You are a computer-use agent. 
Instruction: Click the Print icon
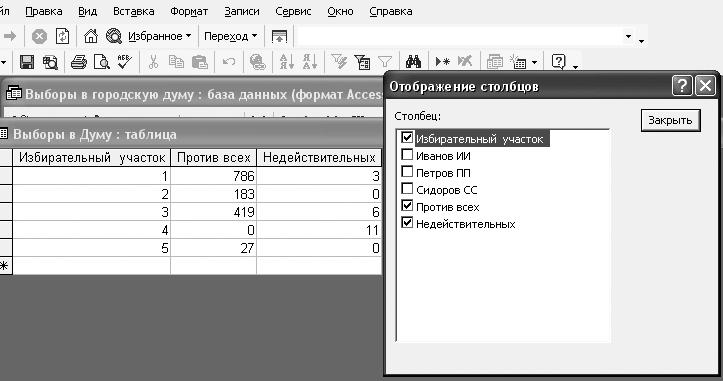[79, 62]
